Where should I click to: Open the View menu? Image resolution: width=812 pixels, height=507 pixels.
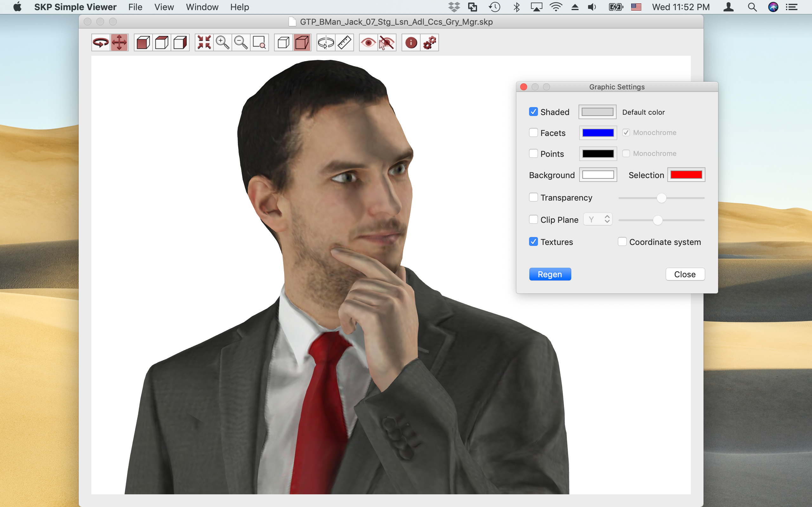coord(164,7)
